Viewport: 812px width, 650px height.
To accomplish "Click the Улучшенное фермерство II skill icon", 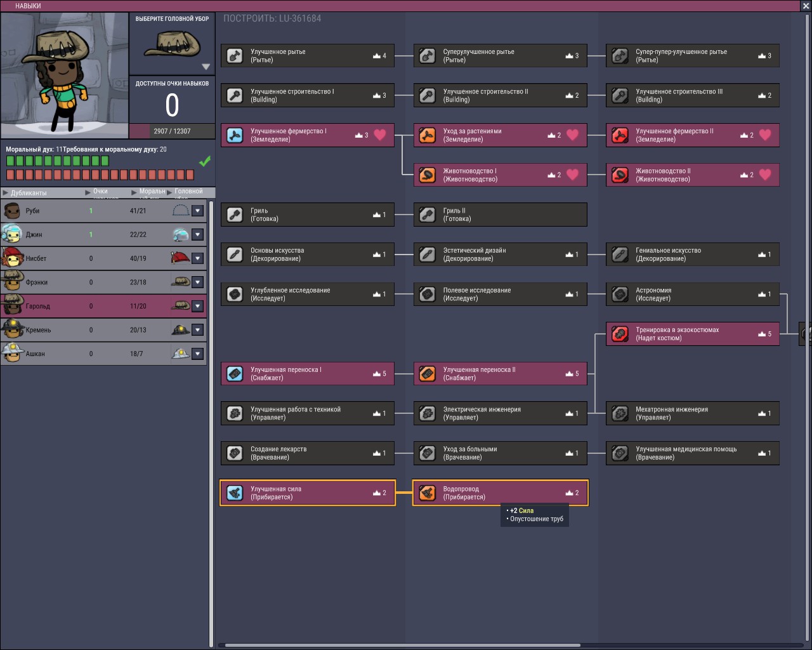I will [x=620, y=135].
